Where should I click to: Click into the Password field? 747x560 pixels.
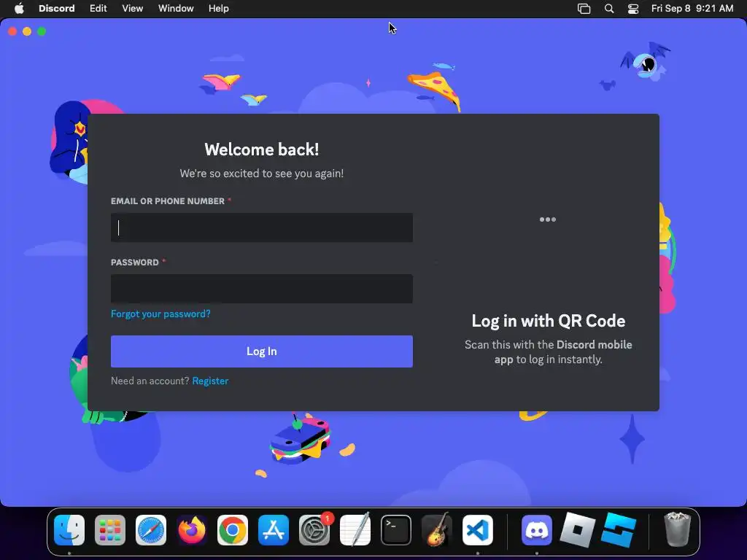point(262,289)
